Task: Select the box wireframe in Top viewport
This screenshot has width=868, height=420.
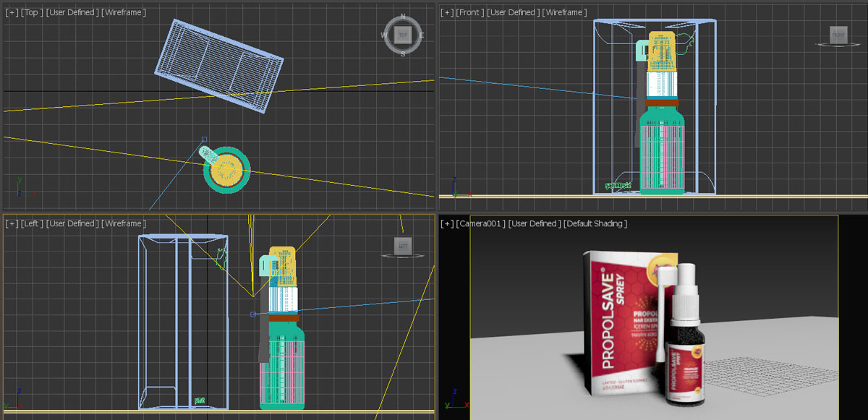Action: [219, 67]
